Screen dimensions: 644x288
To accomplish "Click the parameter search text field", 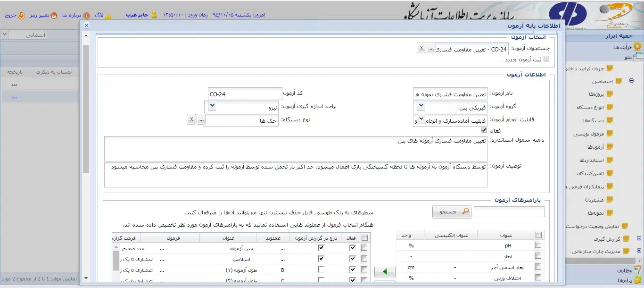I will click(x=509, y=212).
